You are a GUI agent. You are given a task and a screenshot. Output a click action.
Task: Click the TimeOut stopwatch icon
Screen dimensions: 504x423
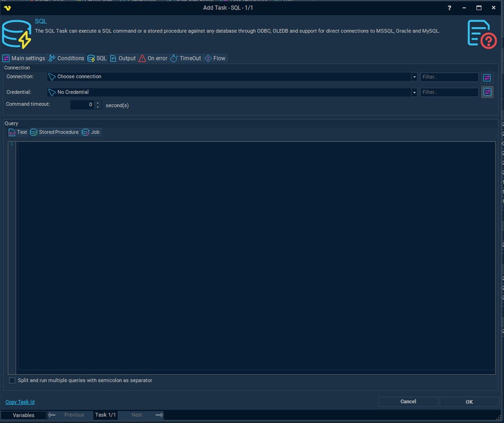(x=173, y=58)
